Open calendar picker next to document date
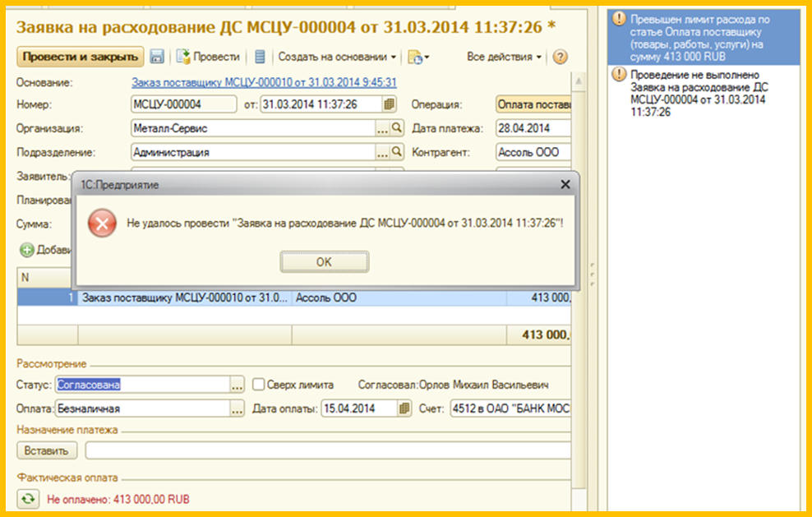The width and height of the screenshot is (812, 517). coord(390,104)
